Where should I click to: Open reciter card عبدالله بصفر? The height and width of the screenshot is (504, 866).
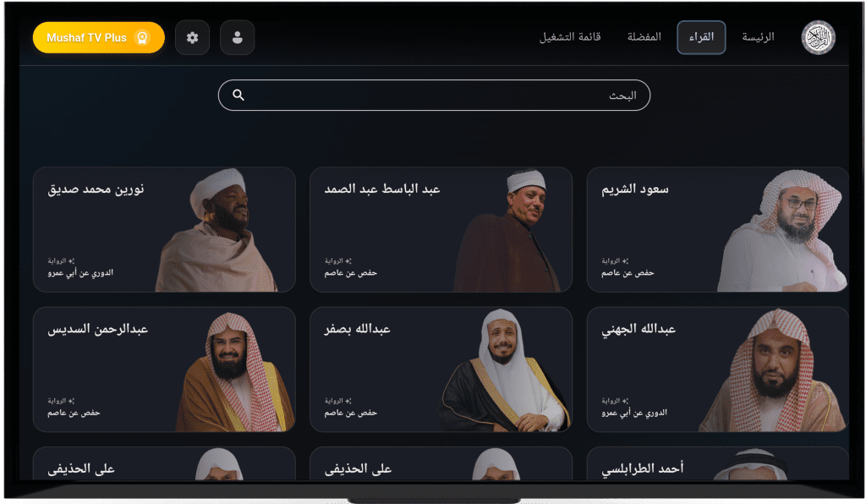click(440, 370)
